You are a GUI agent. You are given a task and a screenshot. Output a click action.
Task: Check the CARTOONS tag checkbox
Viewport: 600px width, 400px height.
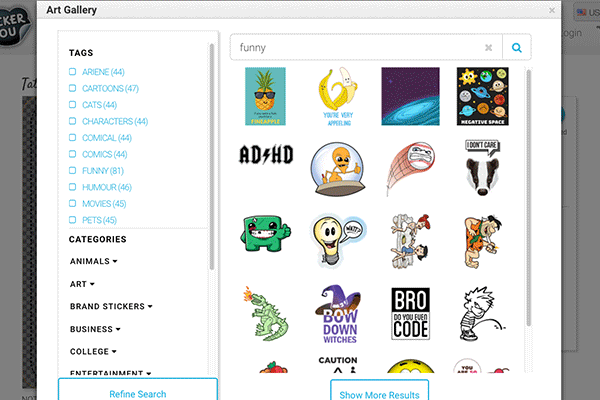[x=73, y=89]
